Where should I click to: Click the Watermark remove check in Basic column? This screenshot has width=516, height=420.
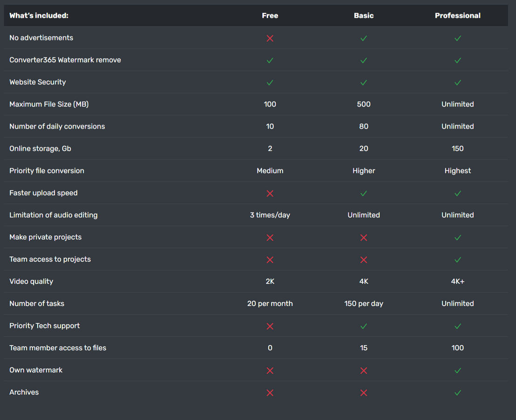click(x=364, y=60)
